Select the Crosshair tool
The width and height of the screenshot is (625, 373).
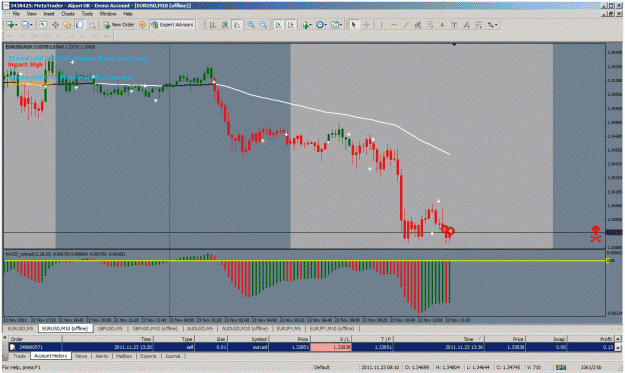(x=366, y=25)
